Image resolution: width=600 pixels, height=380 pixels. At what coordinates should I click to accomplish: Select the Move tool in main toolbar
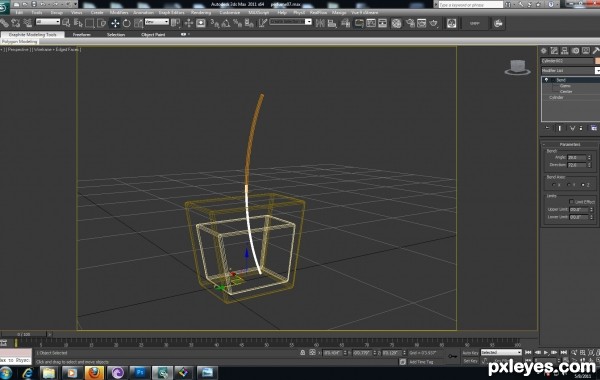pyautogui.click(x=115, y=23)
